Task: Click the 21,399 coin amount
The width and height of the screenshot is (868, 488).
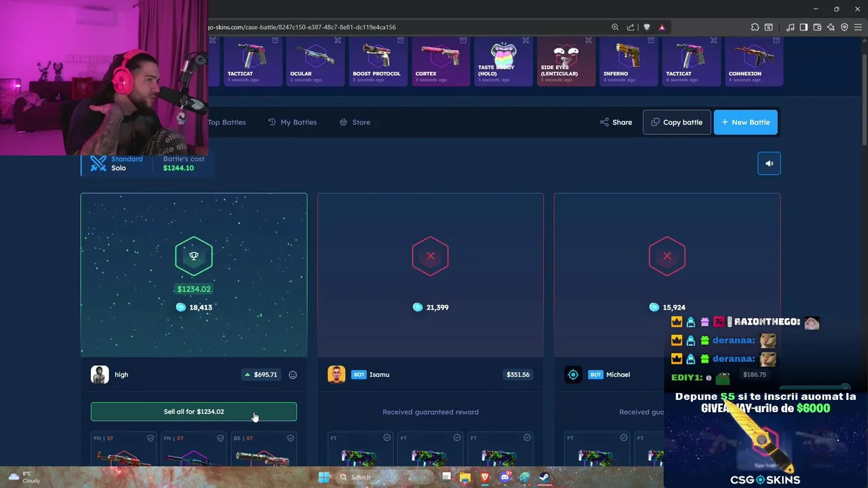Action: [431, 308]
